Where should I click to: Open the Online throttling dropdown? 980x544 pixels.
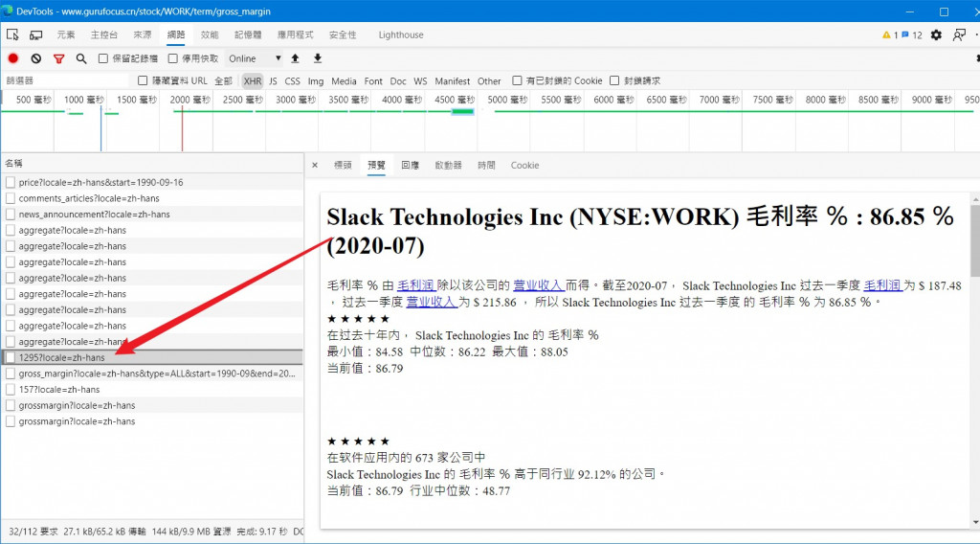pyautogui.click(x=255, y=58)
